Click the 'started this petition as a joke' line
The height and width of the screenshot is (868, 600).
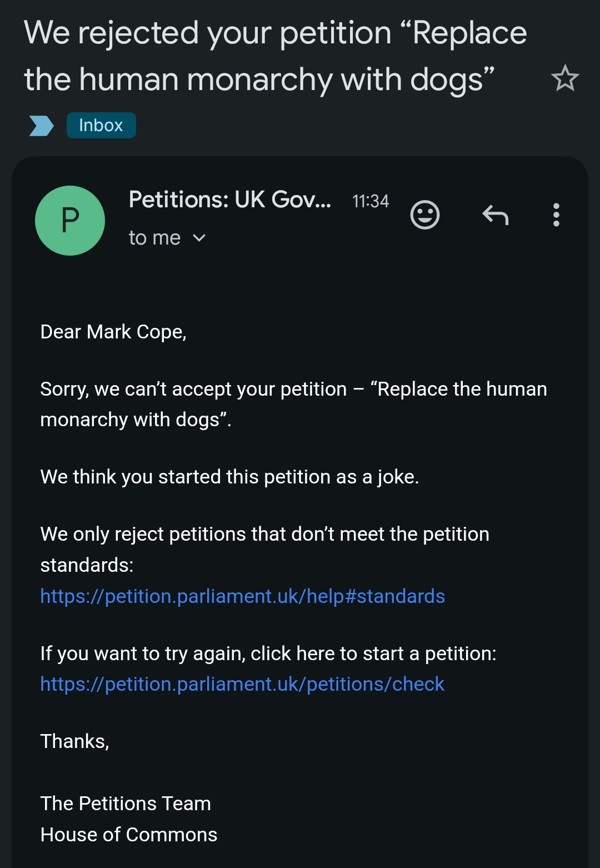point(229,477)
